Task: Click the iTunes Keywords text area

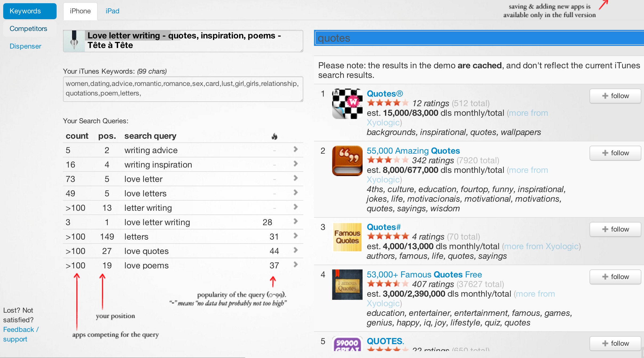Action: tap(183, 89)
